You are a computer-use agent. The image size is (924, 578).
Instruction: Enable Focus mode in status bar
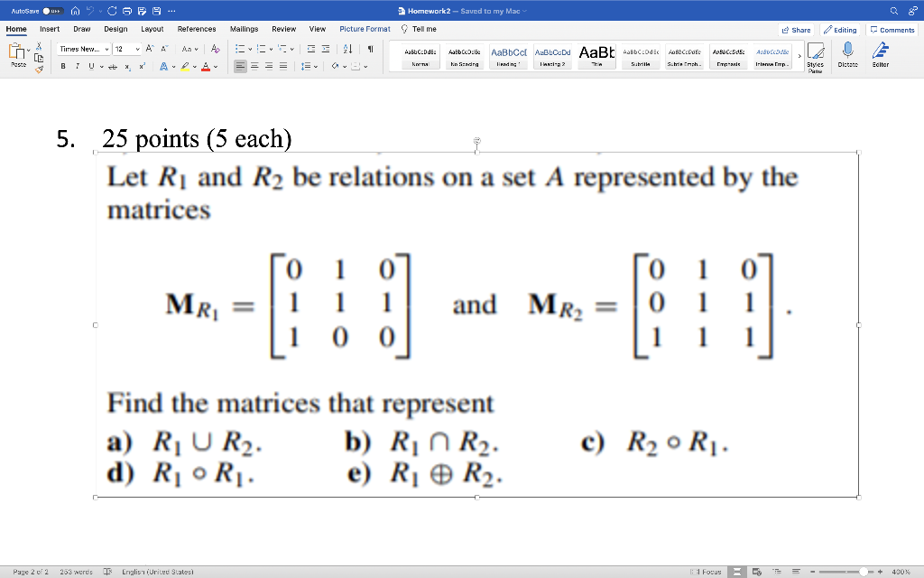(x=707, y=571)
